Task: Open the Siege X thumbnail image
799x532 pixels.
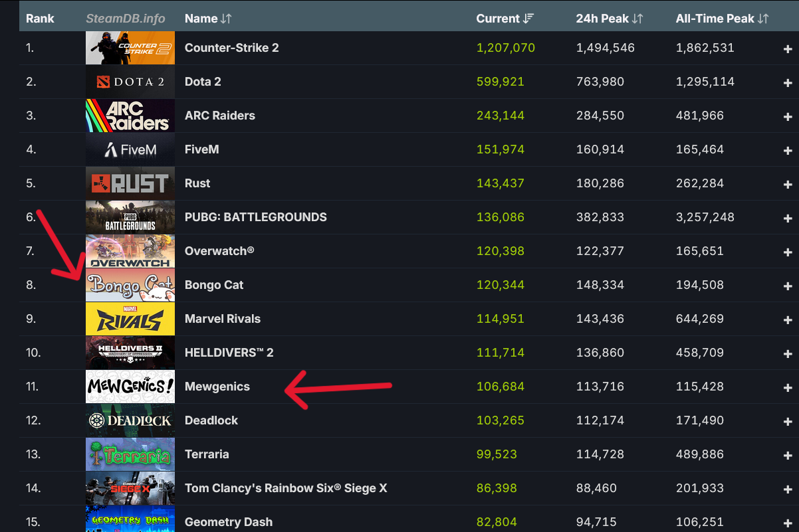Action: click(130, 488)
